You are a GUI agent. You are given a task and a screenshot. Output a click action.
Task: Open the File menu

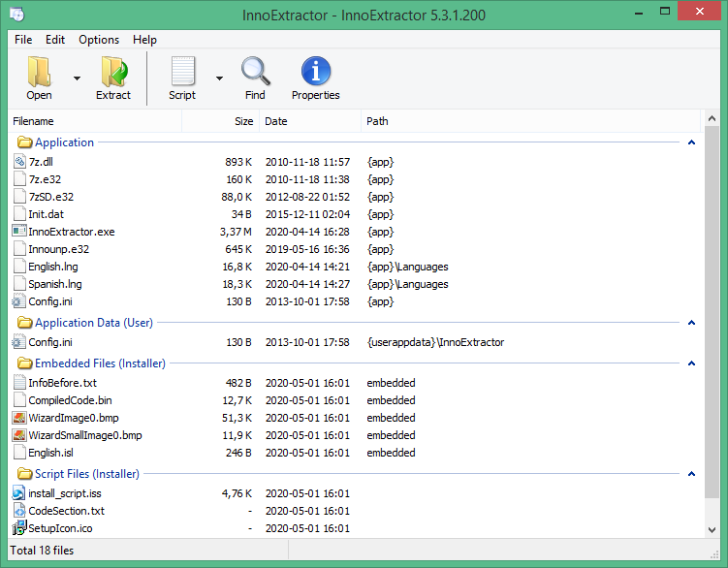[x=23, y=40]
